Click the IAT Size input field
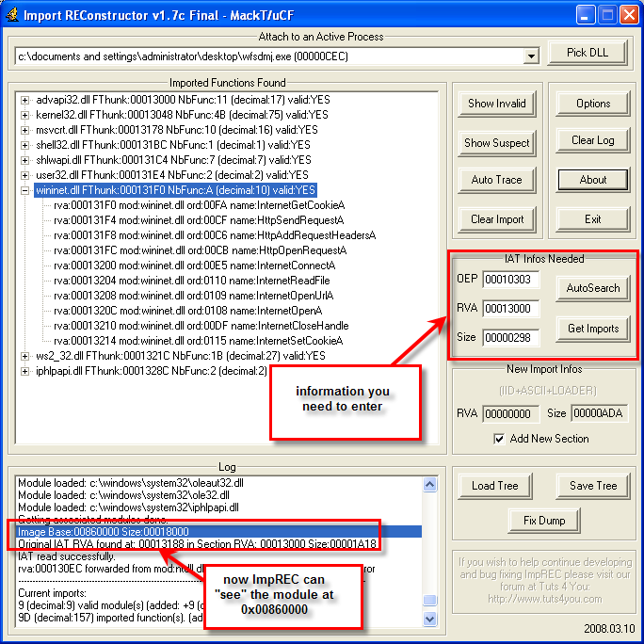644x644 pixels. pyautogui.click(x=508, y=337)
